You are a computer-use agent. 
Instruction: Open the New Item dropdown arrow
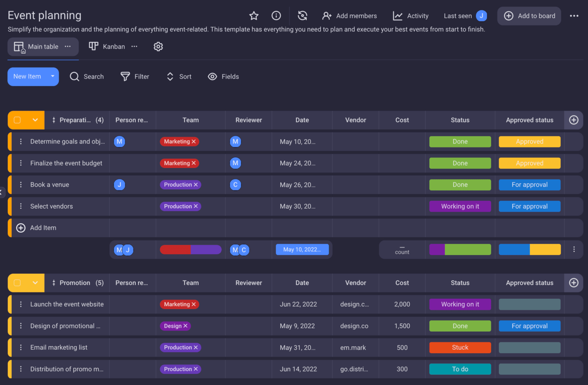coord(51,76)
